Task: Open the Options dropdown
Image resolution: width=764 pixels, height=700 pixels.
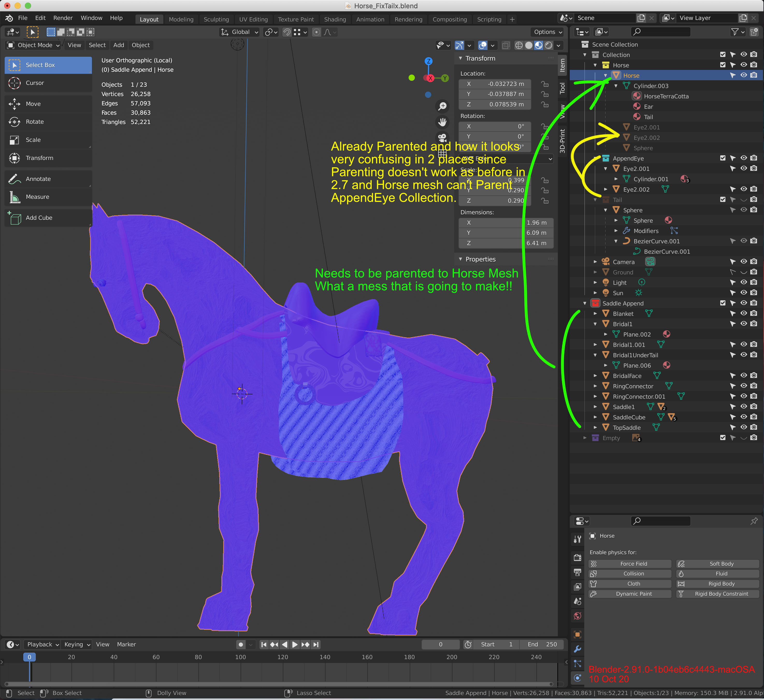Action: pyautogui.click(x=547, y=32)
